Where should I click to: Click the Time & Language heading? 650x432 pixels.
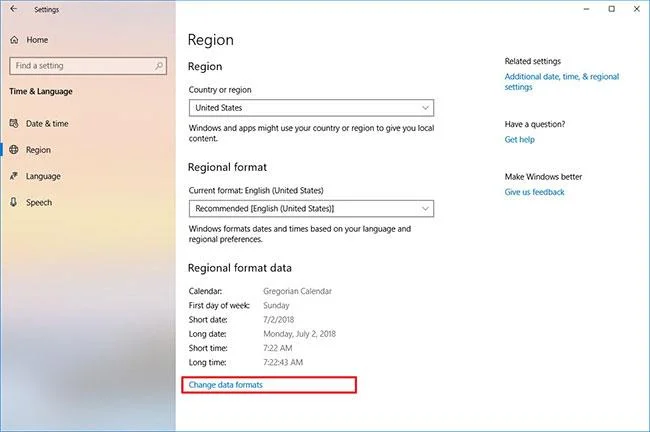pos(41,91)
